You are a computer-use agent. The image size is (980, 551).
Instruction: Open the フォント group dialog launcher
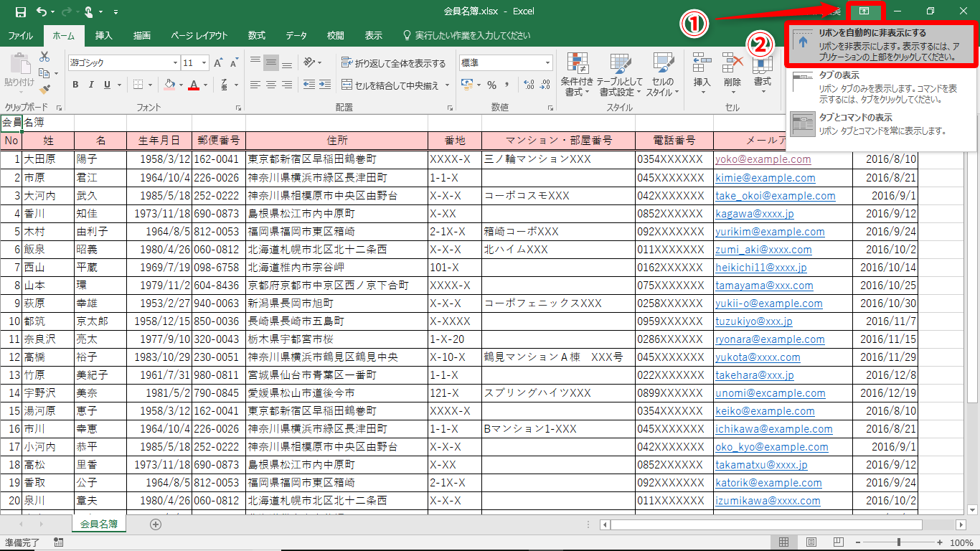(x=237, y=108)
